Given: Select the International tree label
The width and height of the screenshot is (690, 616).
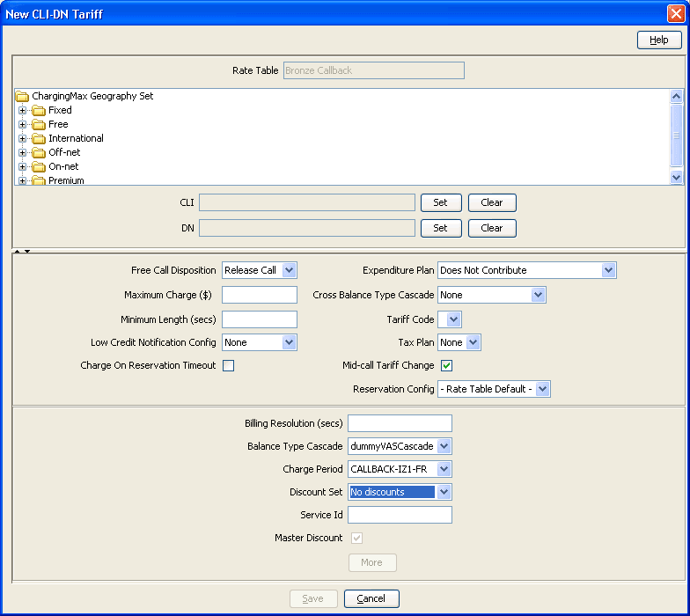Looking at the screenshot, I should [76, 138].
